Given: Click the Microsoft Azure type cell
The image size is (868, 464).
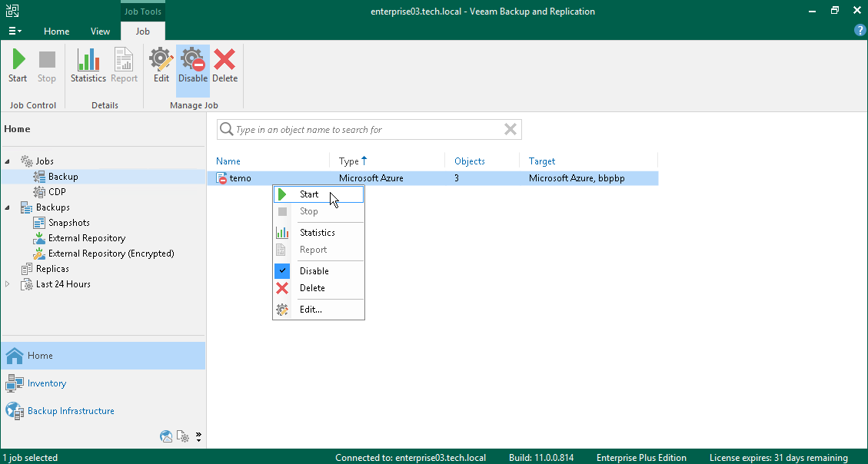Looking at the screenshot, I should coord(371,178).
